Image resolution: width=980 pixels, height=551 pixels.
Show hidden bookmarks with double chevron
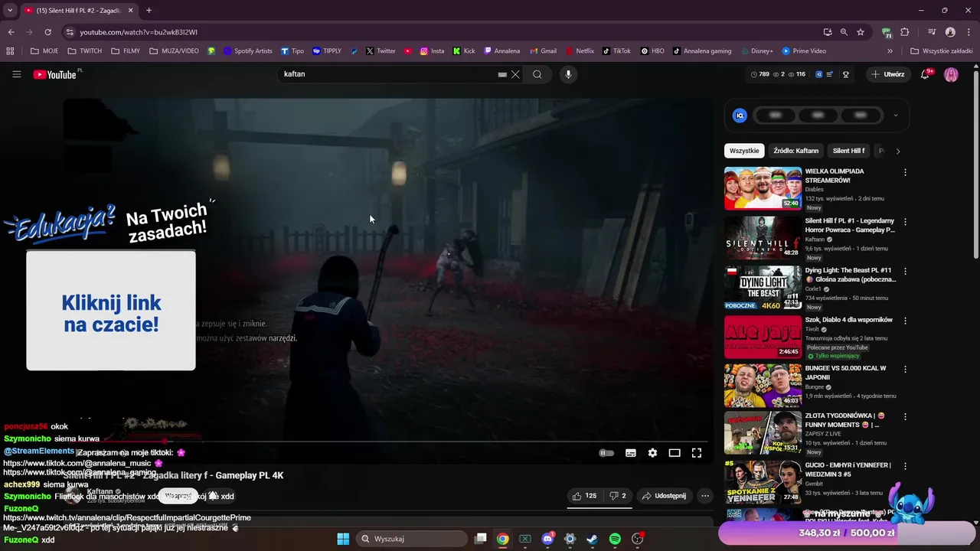[x=890, y=51]
